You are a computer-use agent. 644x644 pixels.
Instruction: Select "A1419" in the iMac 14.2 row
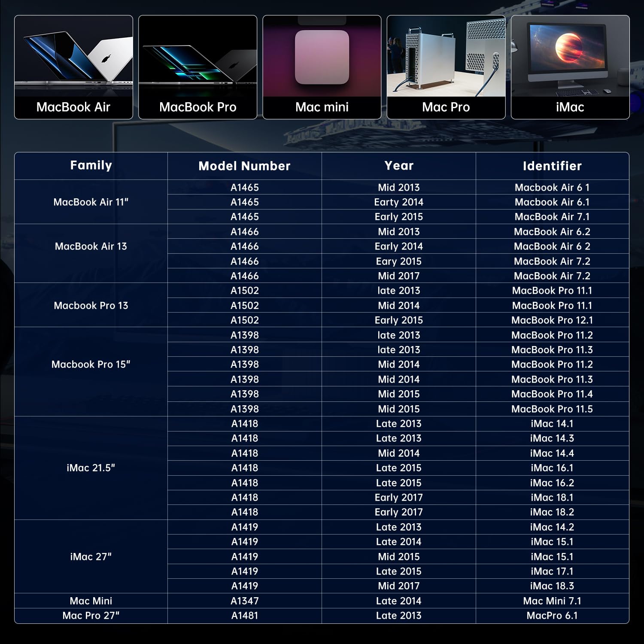pos(245,527)
